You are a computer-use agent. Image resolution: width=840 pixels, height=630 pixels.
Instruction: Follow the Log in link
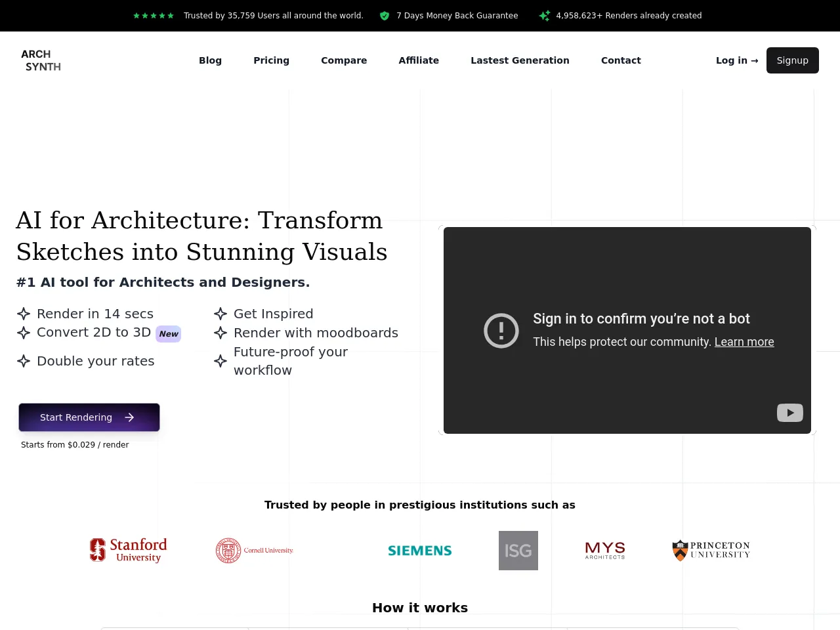click(736, 60)
